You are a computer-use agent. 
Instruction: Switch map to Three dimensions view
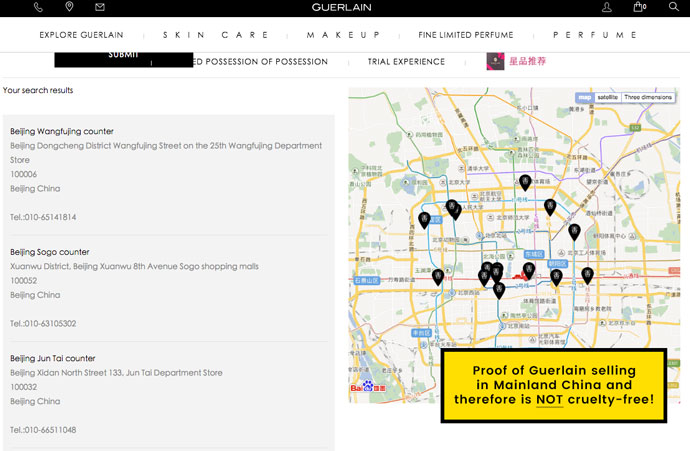648,97
